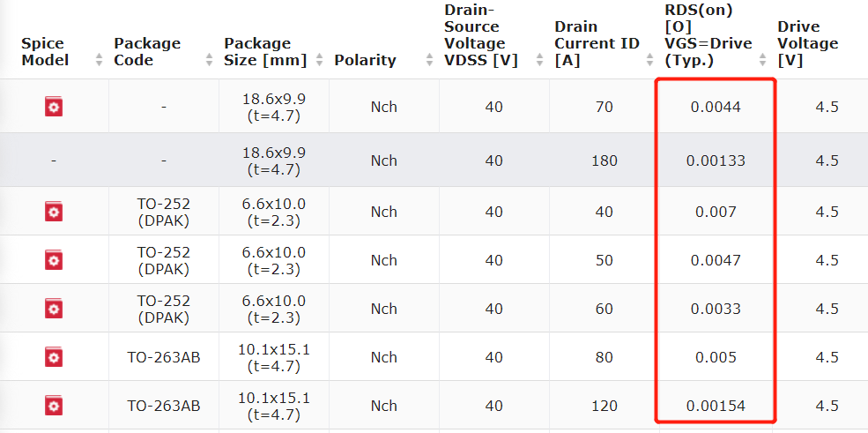This screenshot has width=868, height=433.
Task: Open Spice model icon in 70 A row
Action: [x=54, y=107]
